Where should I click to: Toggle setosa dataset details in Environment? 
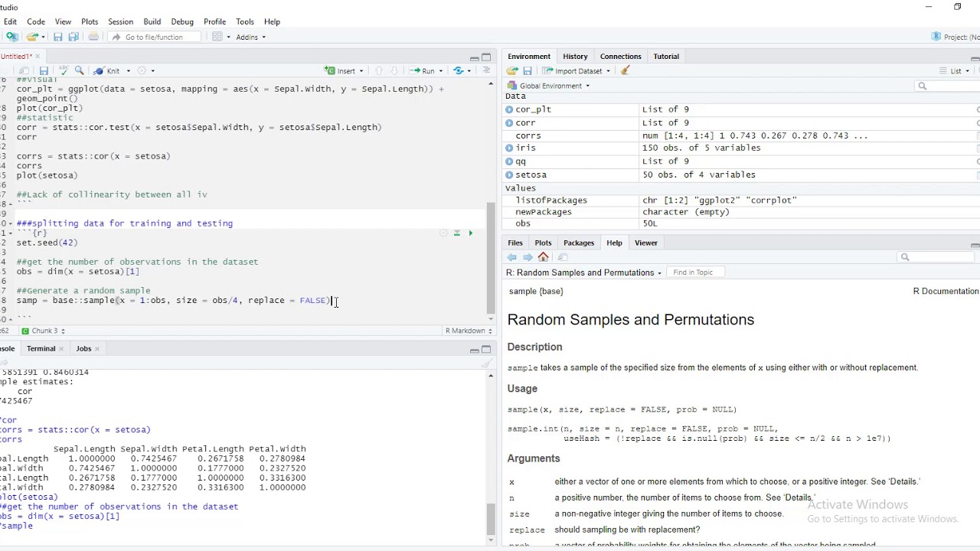509,174
